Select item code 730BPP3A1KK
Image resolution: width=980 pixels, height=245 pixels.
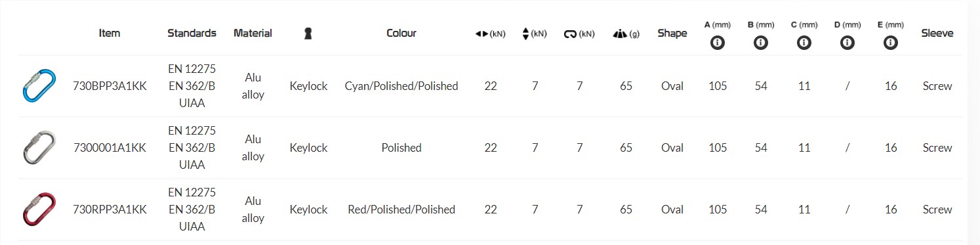[x=110, y=86]
